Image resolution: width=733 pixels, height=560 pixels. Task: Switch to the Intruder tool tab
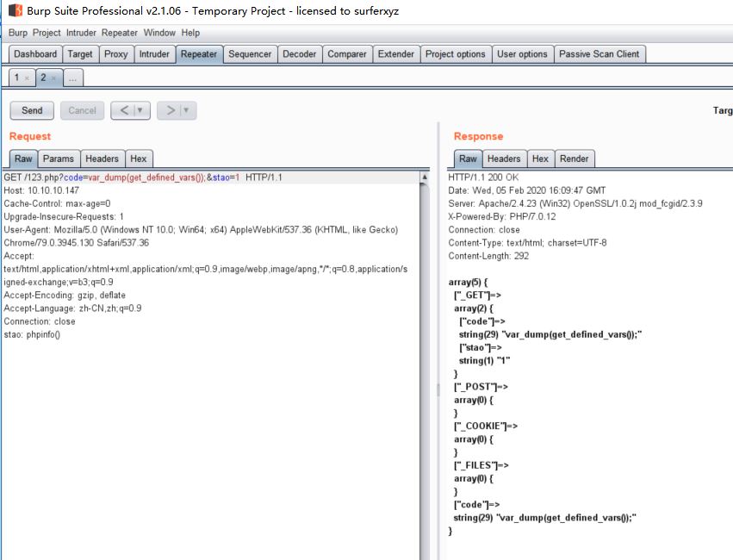coord(154,54)
